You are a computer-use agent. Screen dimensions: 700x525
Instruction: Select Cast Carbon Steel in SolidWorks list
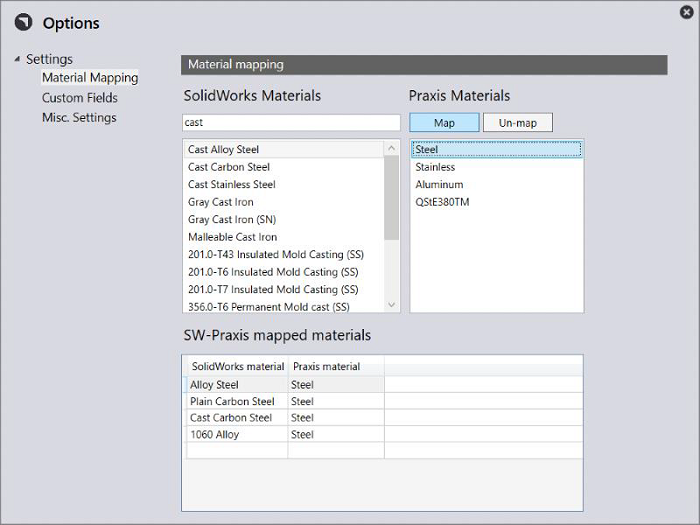point(283,167)
